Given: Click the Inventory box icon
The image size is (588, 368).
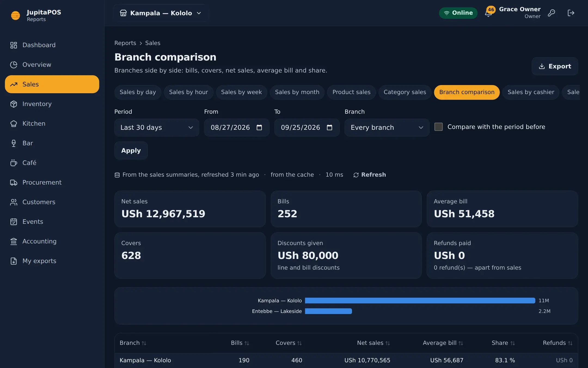Looking at the screenshot, I should [14, 104].
